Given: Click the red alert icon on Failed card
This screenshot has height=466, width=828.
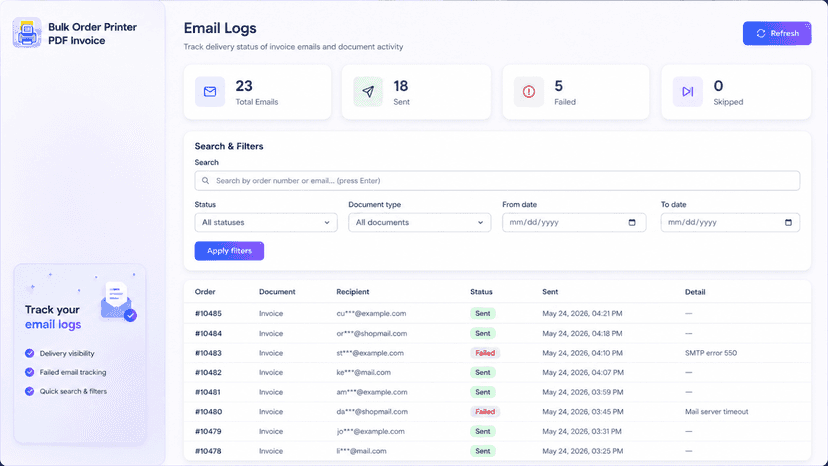Looking at the screenshot, I should pyautogui.click(x=529, y=91).
